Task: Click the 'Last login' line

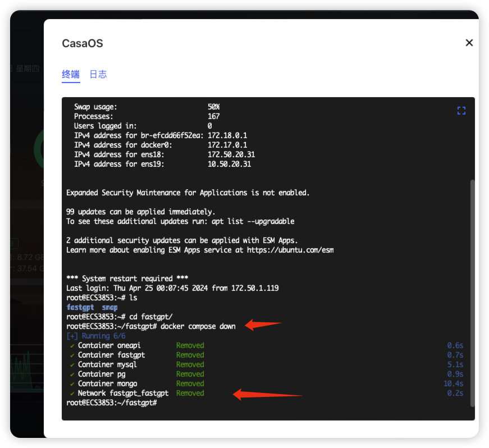Action: coord(172,288)
